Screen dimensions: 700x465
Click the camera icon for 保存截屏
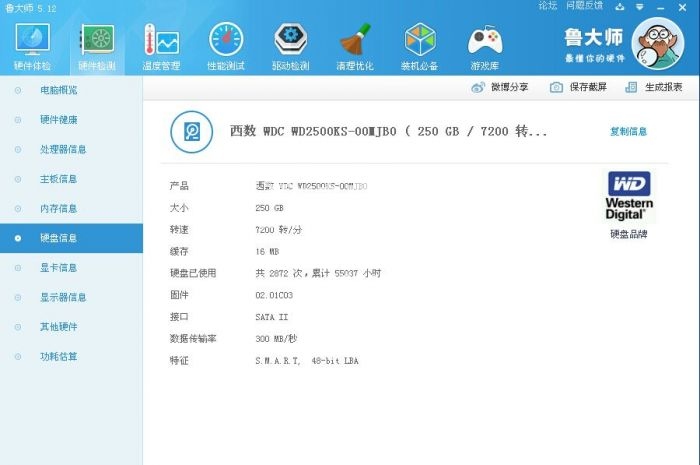(556, 87)
